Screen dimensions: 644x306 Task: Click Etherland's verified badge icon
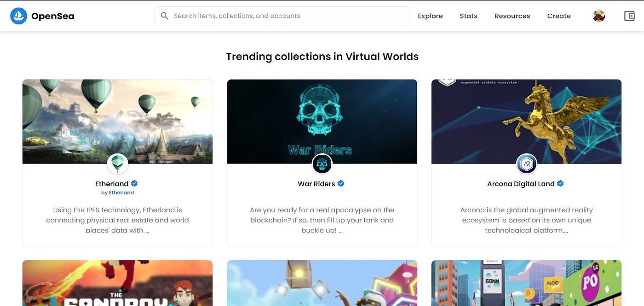coord(134,183)
